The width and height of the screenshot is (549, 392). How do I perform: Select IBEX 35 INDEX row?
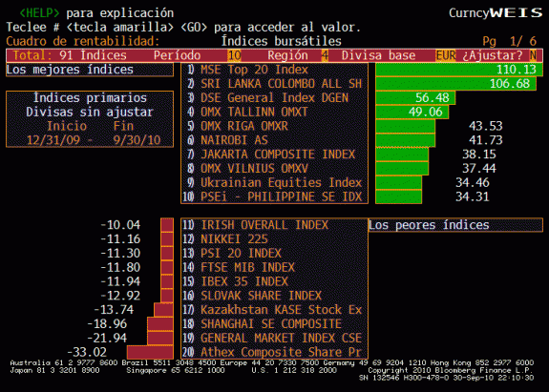click(x=275, y=281)
